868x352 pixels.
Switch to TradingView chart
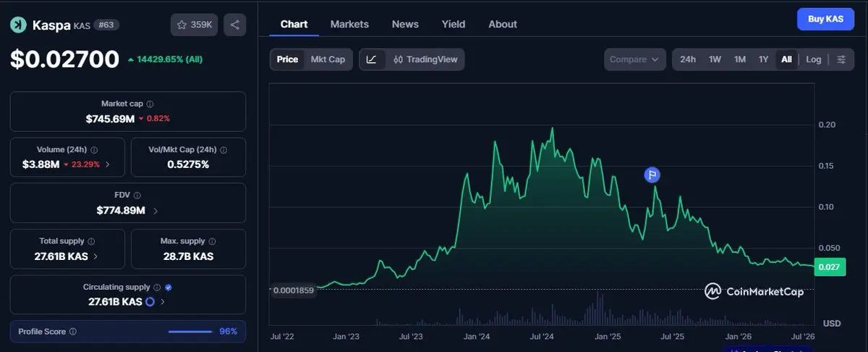tap(425, 59)
